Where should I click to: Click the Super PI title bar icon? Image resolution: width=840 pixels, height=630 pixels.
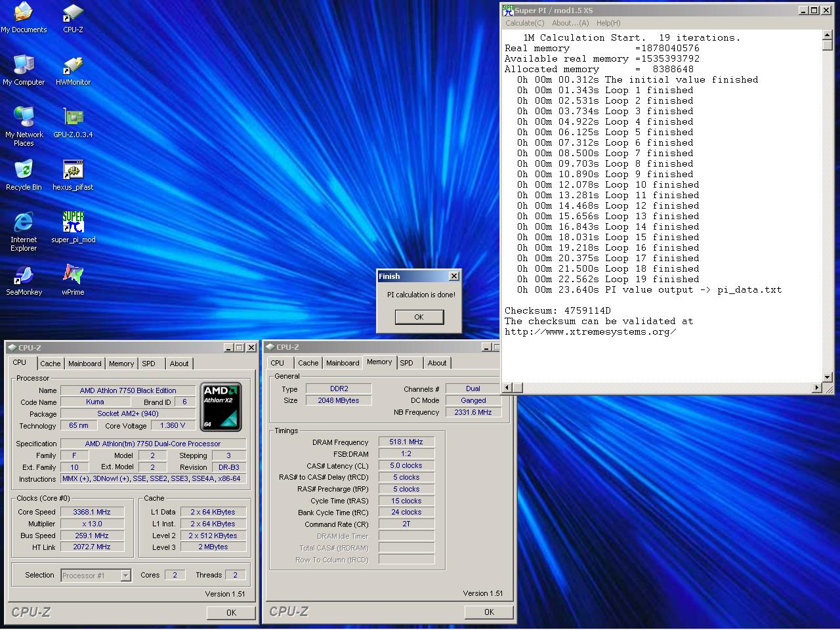click(508, 10)
